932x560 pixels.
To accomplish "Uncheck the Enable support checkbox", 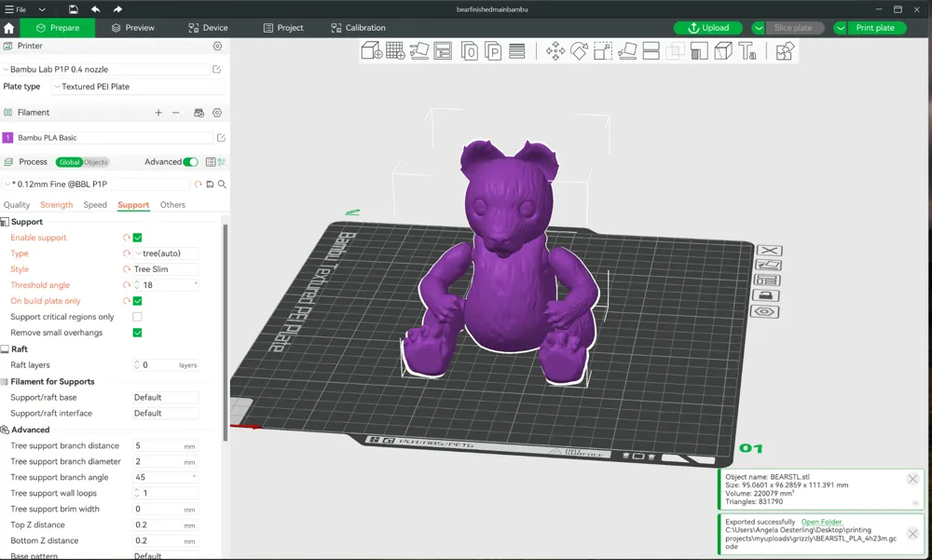I will (x=137, y=238).
